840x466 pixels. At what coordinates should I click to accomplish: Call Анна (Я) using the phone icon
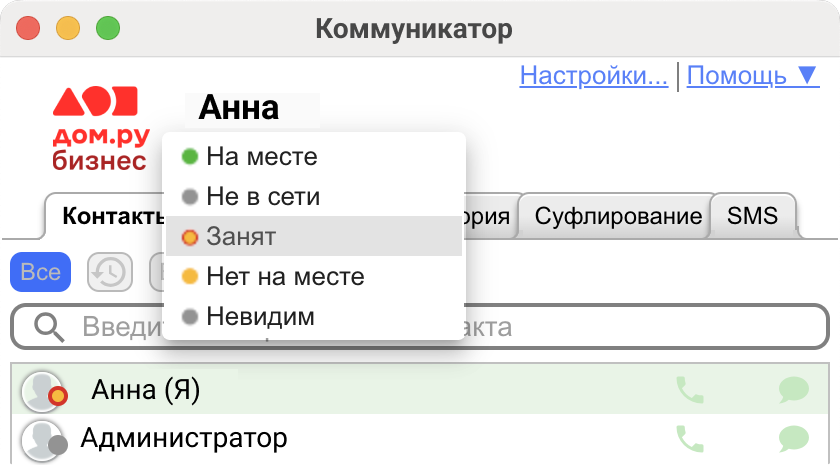(x=689, y=389)
